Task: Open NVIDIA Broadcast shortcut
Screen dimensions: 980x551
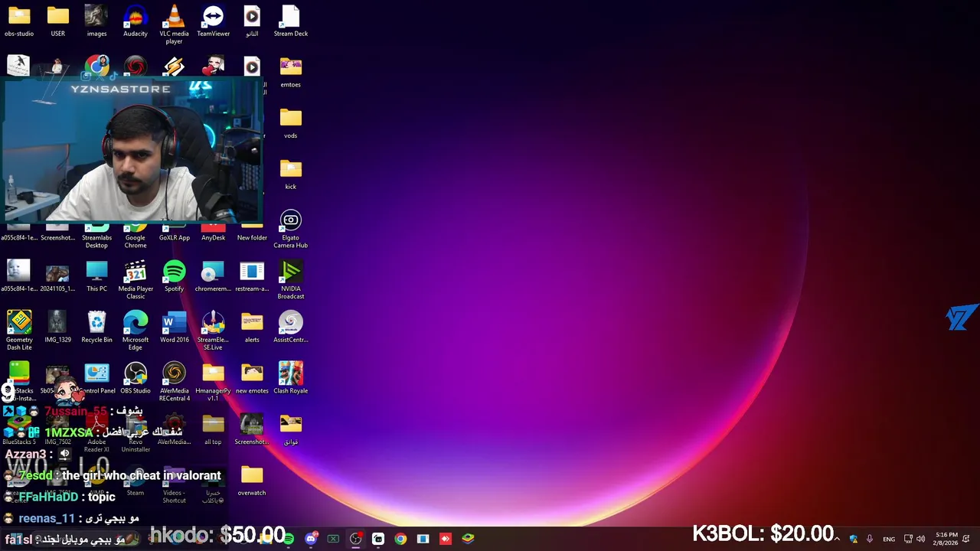Action: pyautogui.click(x=291, y=279)
